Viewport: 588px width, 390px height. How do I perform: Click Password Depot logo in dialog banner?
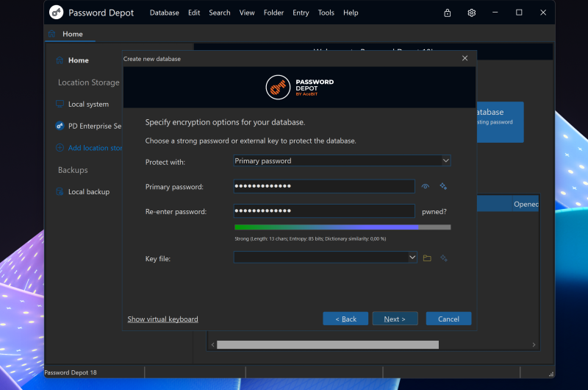(299, 87)
